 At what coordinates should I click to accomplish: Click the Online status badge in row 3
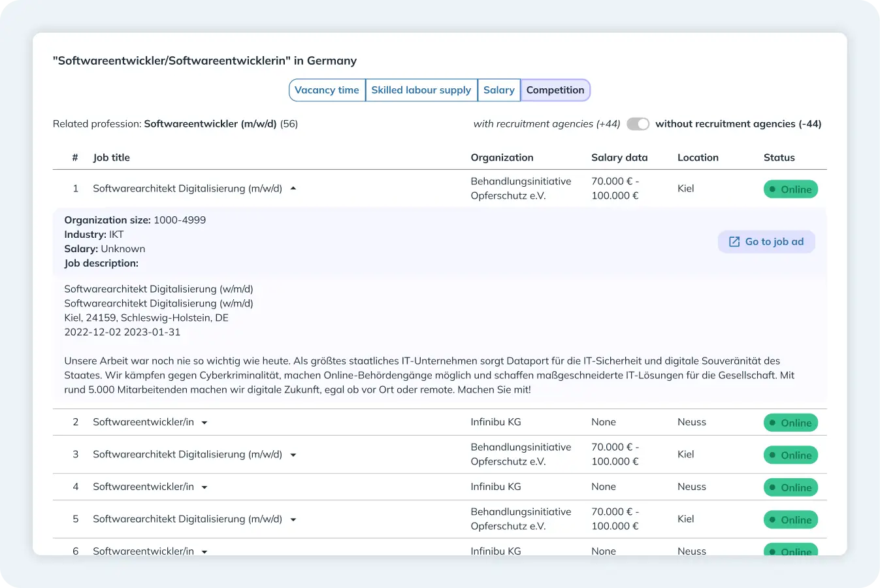(790, 455)
